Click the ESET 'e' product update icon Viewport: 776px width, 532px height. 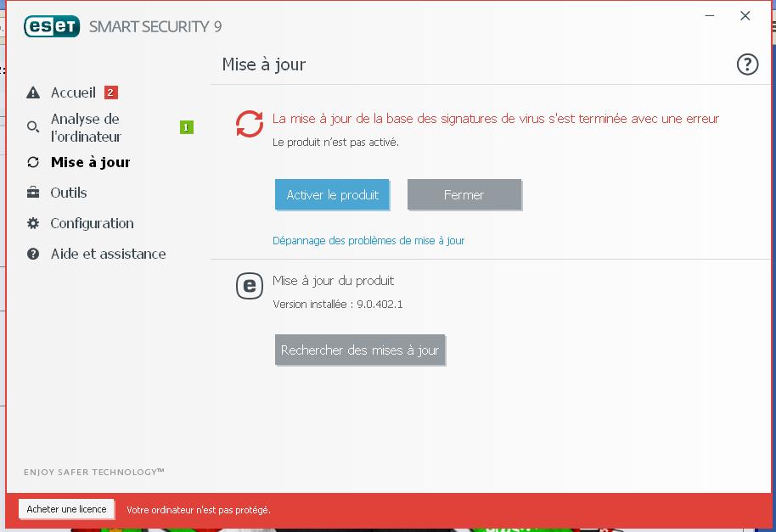tap(250, 286)
